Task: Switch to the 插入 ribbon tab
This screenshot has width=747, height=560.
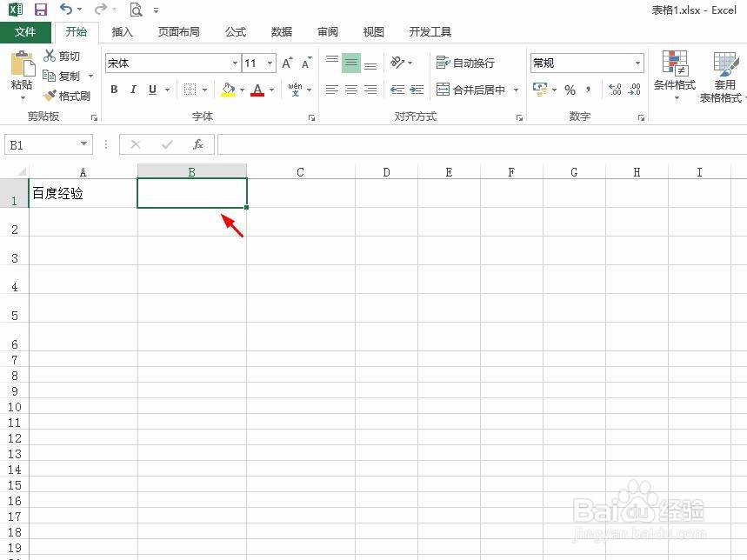Action: point(122,31)
